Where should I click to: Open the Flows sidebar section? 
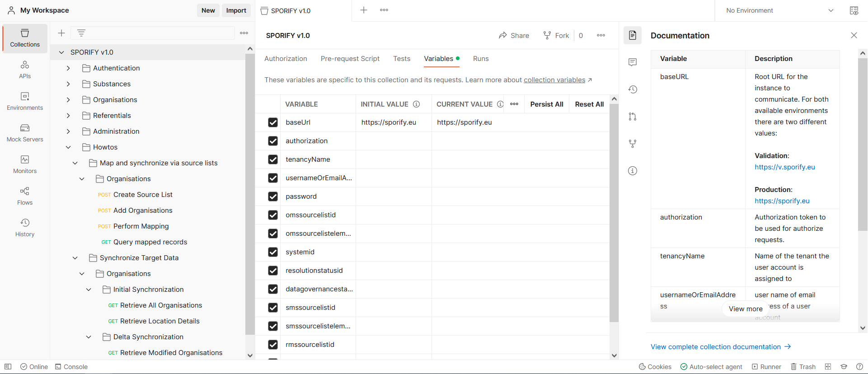click(x=25, y=196)
